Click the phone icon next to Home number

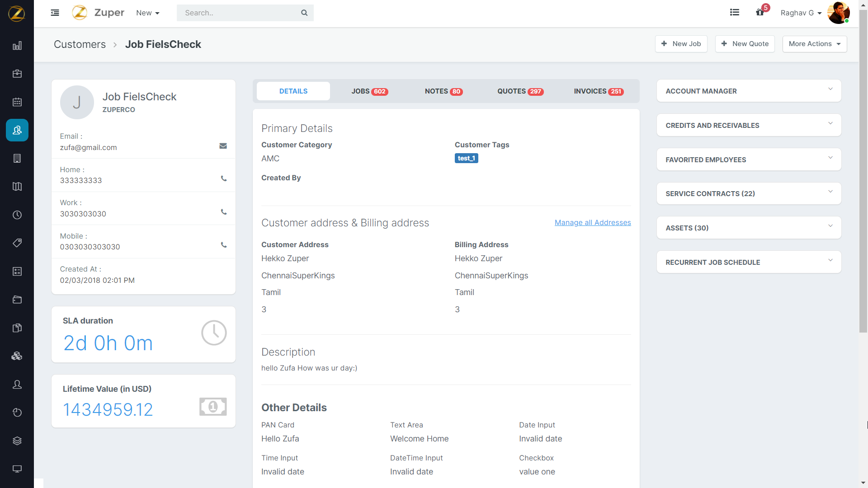tap(223, 178)
